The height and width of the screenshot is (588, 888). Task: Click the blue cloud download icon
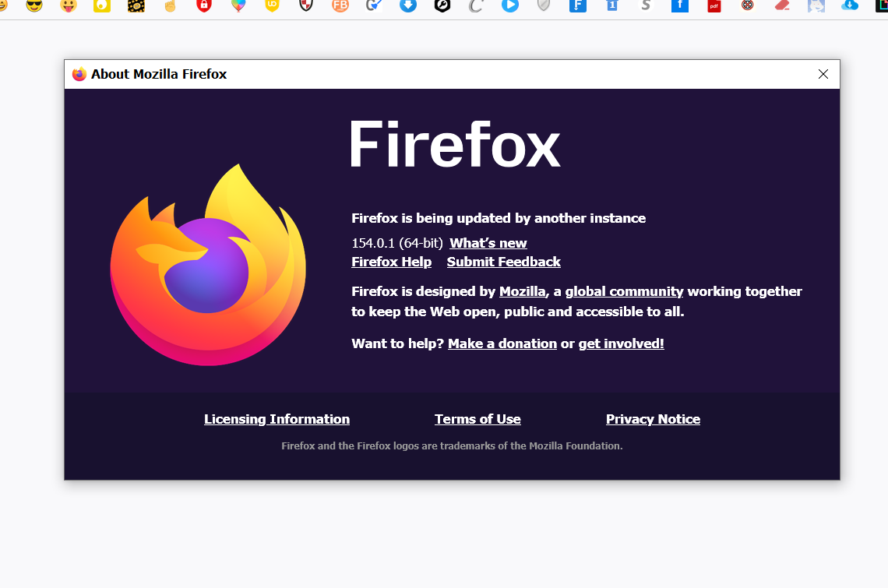[x=850, y=5]
